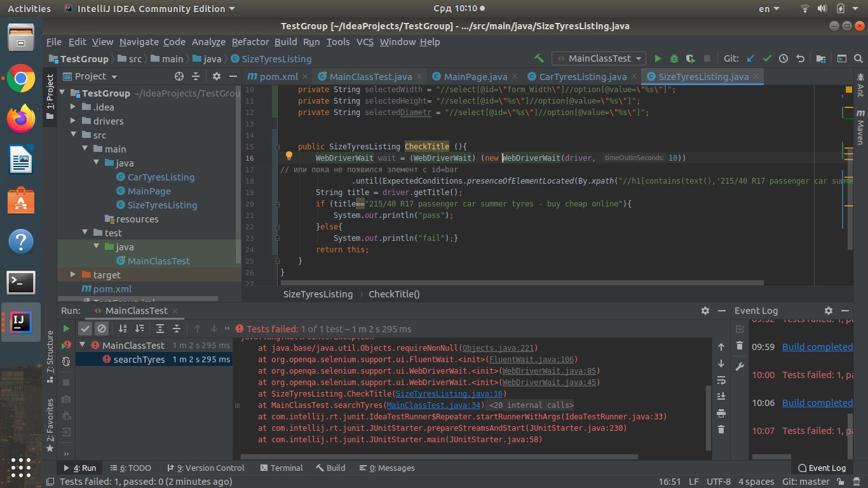Click Activities in the top bar
The image size is (868, 488).
click(29, 8)
